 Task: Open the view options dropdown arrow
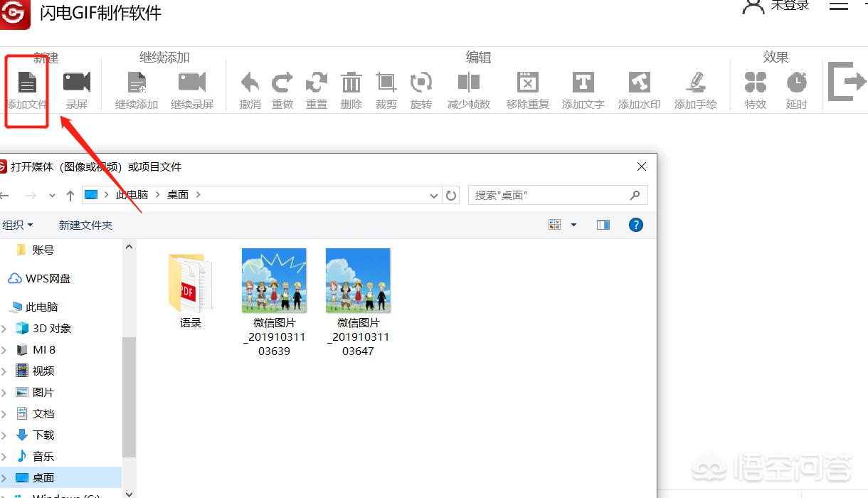pyautogui.click(x=574, y=225)
